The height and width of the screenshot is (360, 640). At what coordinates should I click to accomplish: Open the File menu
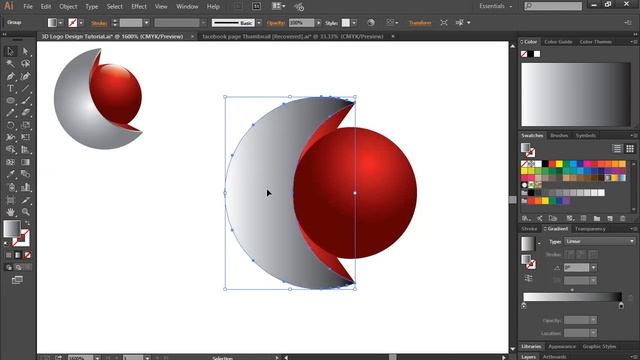tap(28, 7)
